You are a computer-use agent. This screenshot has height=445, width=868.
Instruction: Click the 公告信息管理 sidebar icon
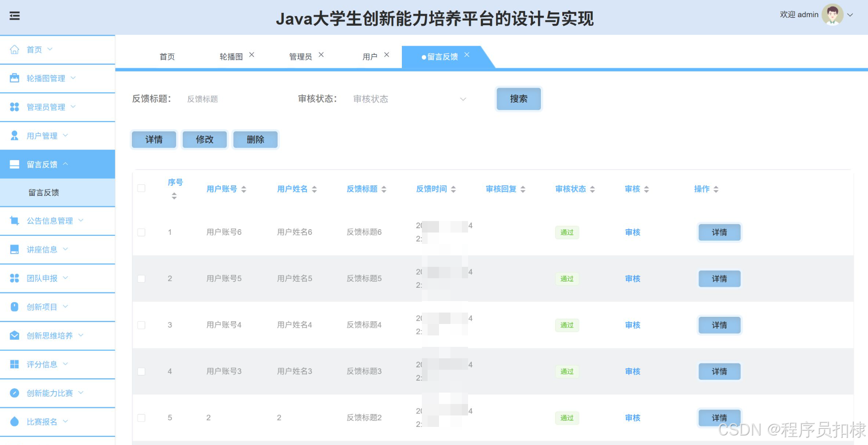point(14,221)
